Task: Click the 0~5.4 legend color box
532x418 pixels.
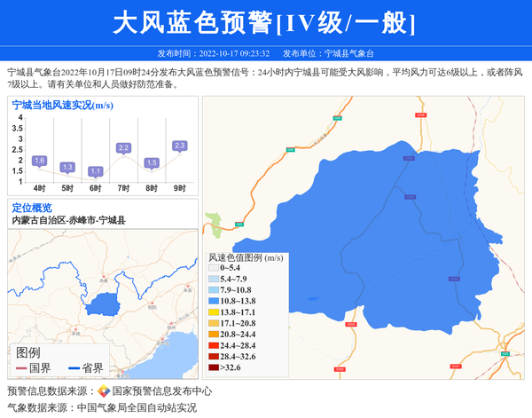Action: coord(213,268)
